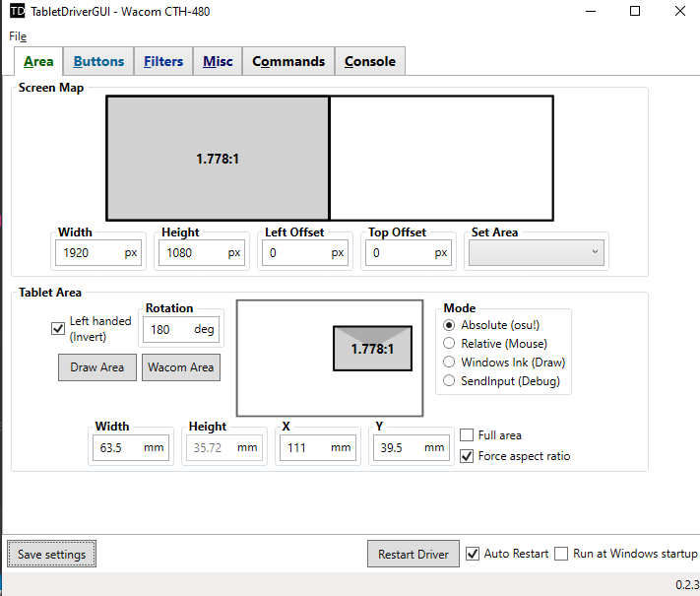Click the Draw Area button
The width and height of the screenshot is (700, 596).
coord(96,367)
